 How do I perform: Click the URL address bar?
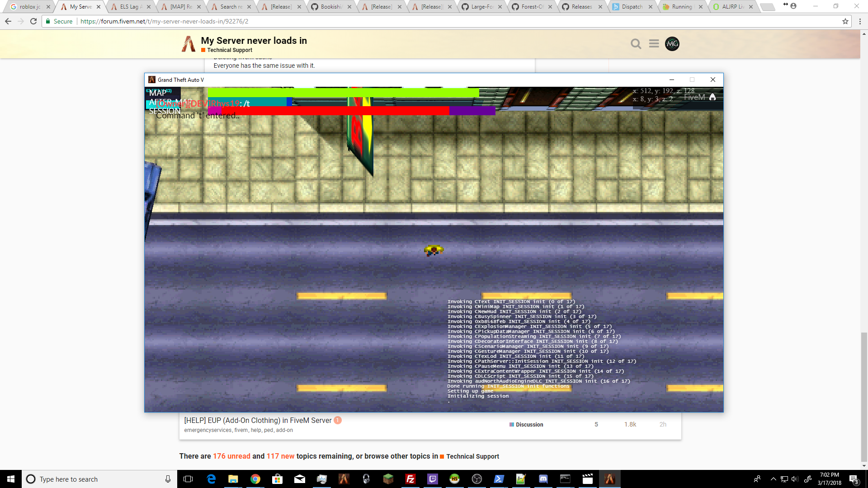click(407, 21)
